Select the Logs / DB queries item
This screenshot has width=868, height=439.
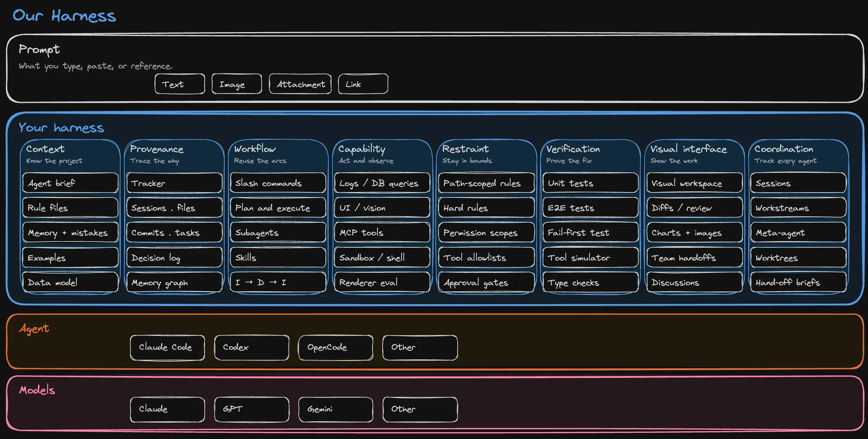(x=382, y=183)
